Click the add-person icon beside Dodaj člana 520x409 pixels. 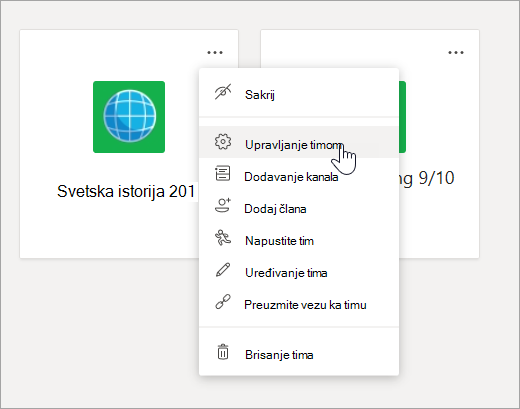pos(223,206)
